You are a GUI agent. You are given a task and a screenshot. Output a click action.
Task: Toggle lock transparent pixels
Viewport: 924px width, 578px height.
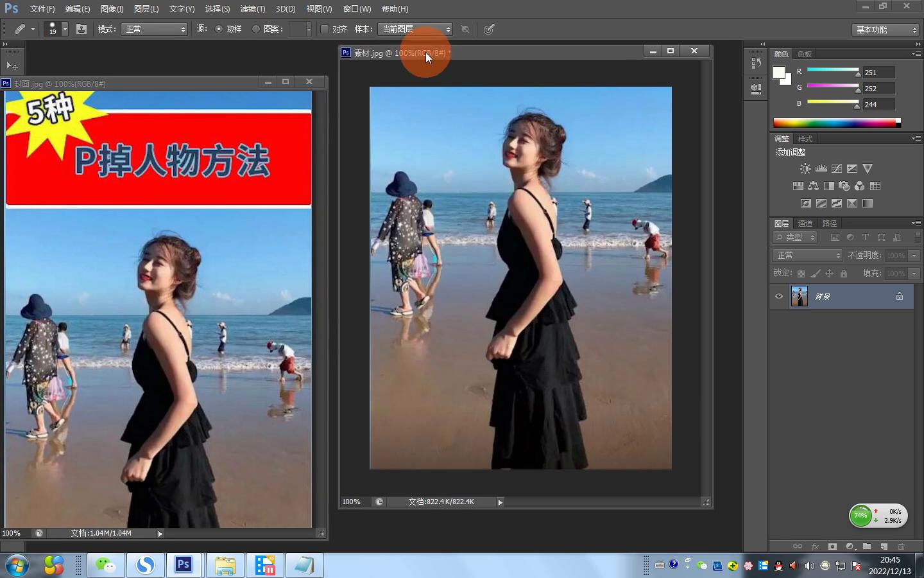[x=801, y=274]
